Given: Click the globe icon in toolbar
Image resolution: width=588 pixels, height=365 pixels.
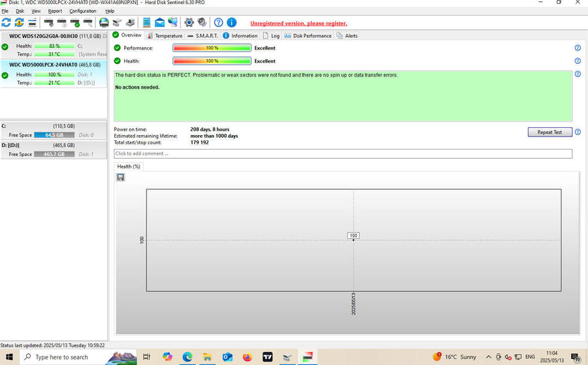Looking at the screenshot, I should pos(104,23).
